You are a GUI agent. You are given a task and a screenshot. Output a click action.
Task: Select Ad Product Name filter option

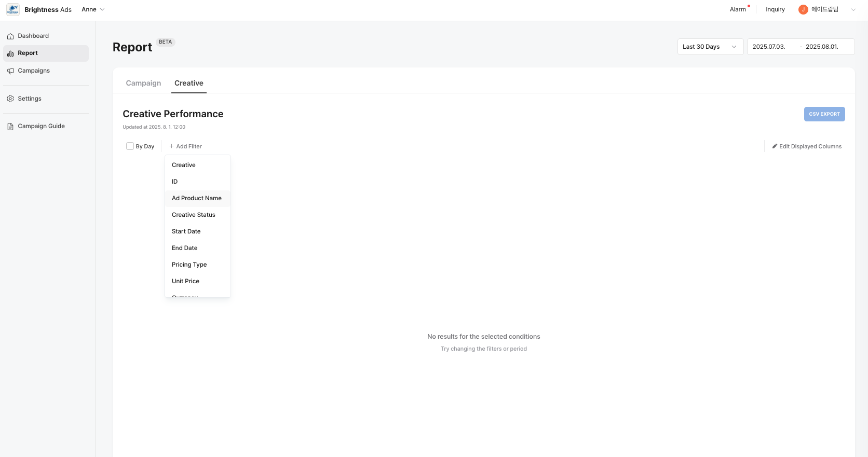click(x=197, y=198)
